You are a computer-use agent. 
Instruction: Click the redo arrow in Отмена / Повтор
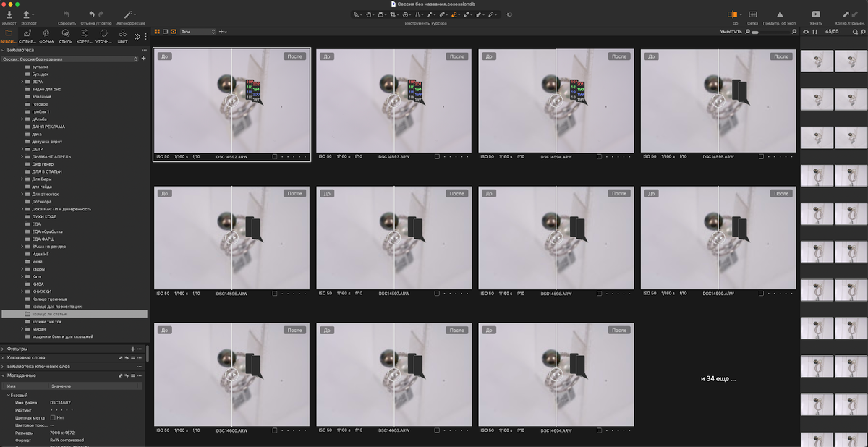[x=101, y=14]
